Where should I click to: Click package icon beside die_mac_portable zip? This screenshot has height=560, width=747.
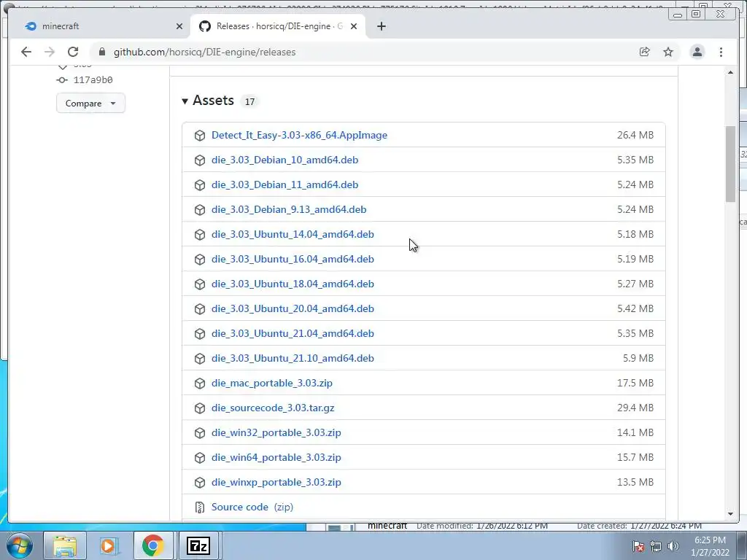click(x=200, y=384)
